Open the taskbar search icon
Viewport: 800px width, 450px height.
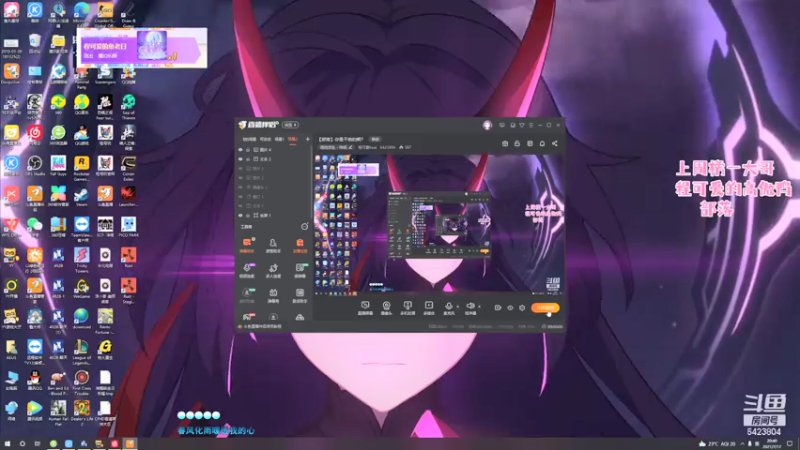coord(22,444)
